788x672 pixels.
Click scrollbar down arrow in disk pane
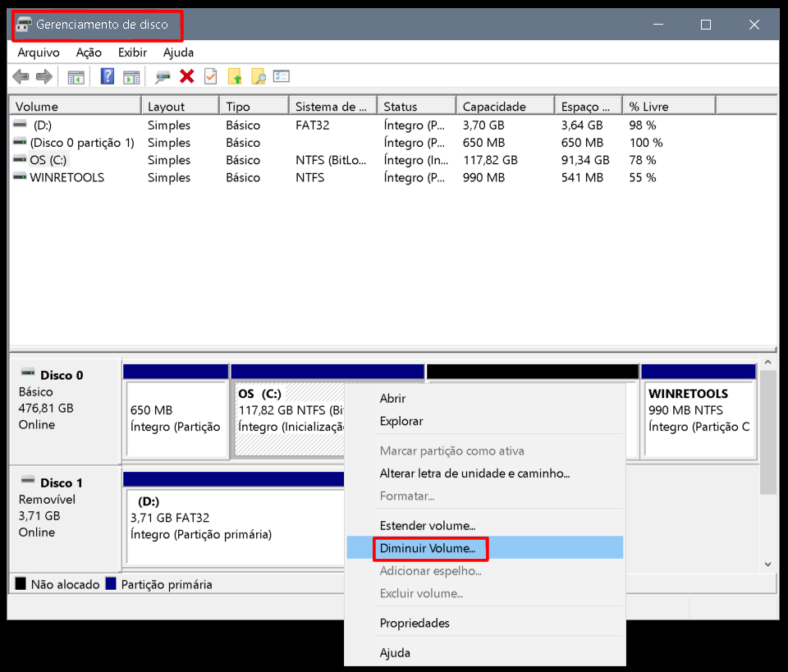point(768,565)
